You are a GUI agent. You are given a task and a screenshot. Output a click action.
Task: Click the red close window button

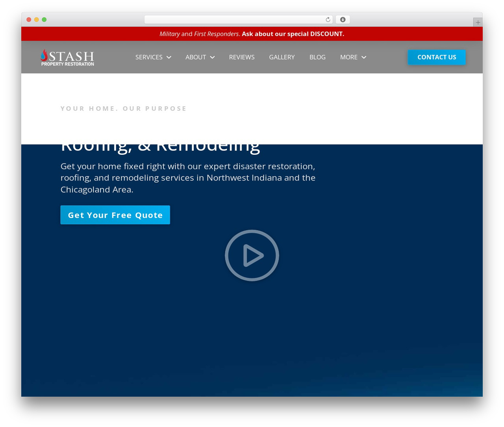pos(29,20)
